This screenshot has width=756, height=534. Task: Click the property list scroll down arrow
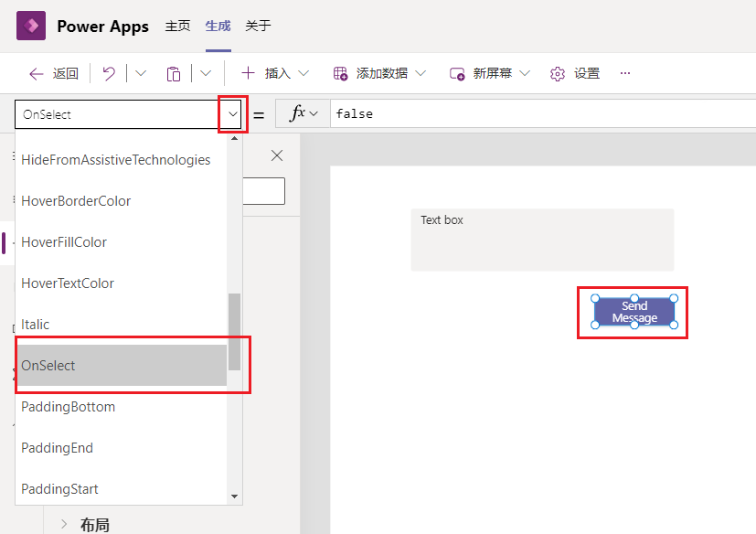234,497
